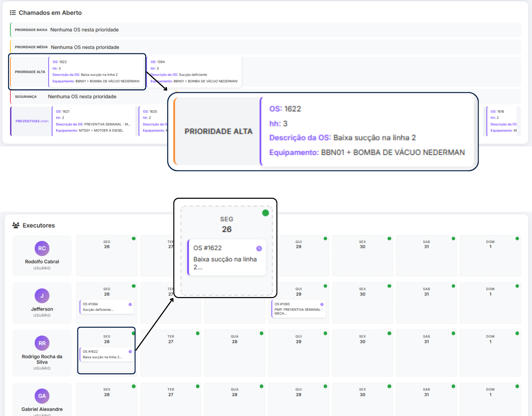Click Jefferson's J avatar icon
Screen dimensions: 532x416
[x=42, y=296]
